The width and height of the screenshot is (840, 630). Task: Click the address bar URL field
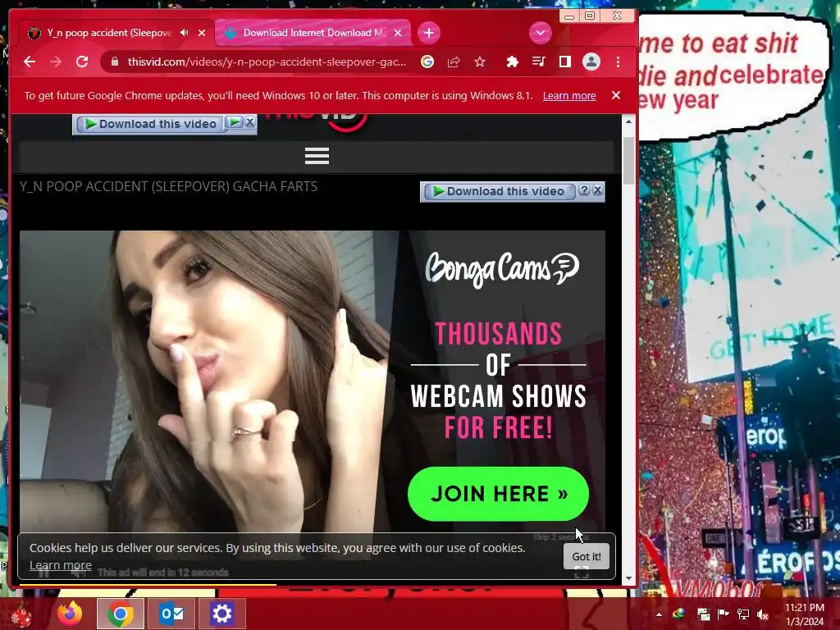[x=267, y=62]
